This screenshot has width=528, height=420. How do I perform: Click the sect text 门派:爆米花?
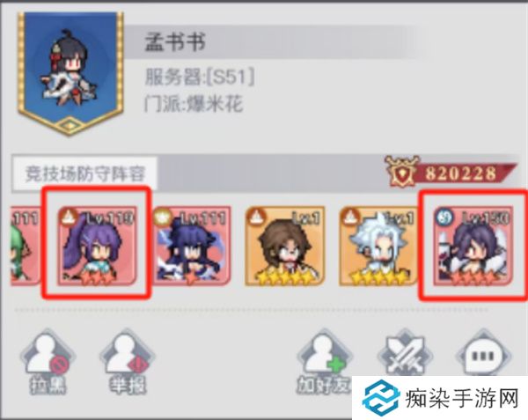194,103
